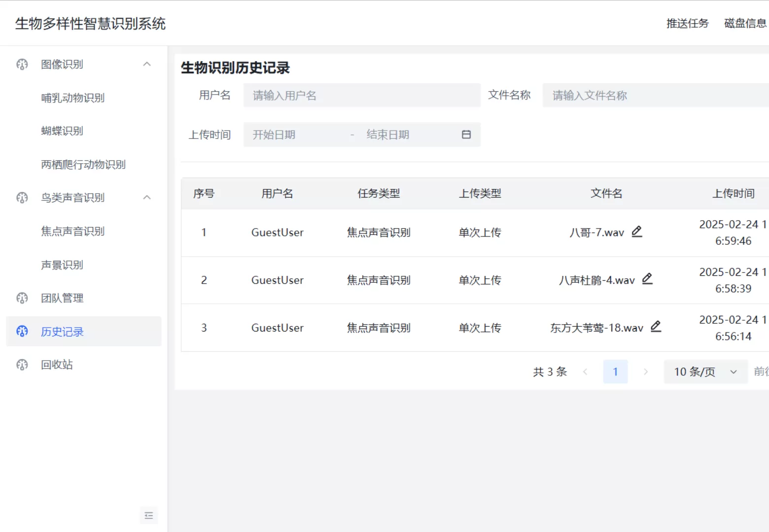
Task: Open the 哺乳动物识别 menu item
Action: click(73, 98)
